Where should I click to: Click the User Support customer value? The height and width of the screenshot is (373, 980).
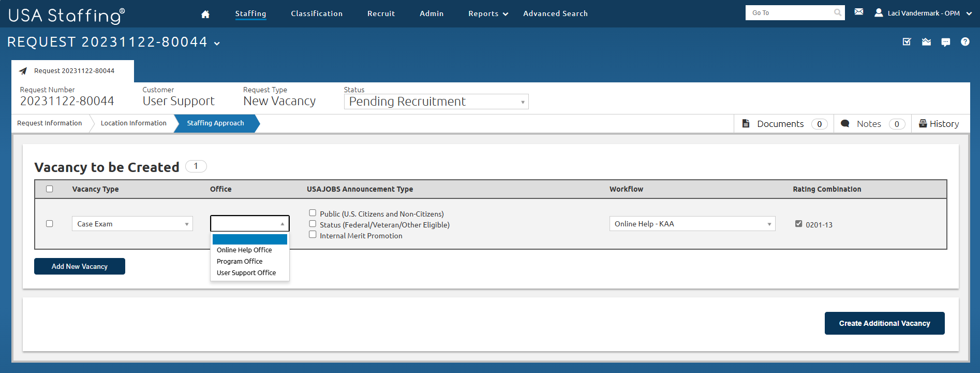[x=179, y=101]
